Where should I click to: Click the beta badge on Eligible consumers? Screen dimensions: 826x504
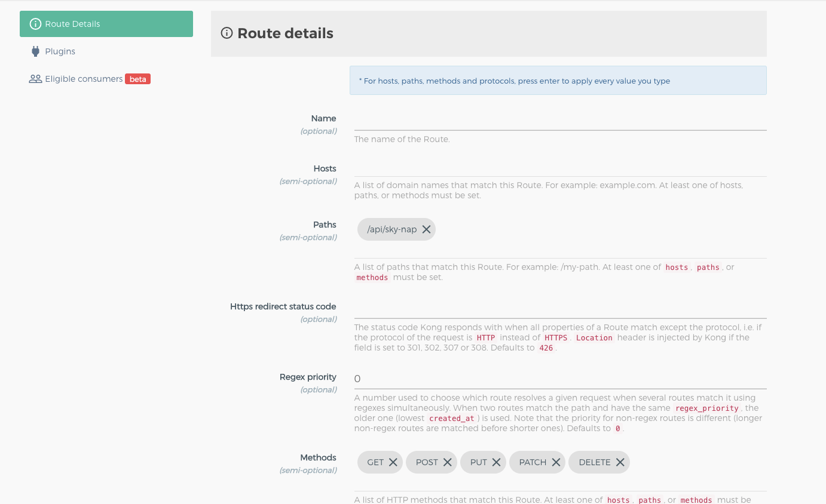coord(137,79)
